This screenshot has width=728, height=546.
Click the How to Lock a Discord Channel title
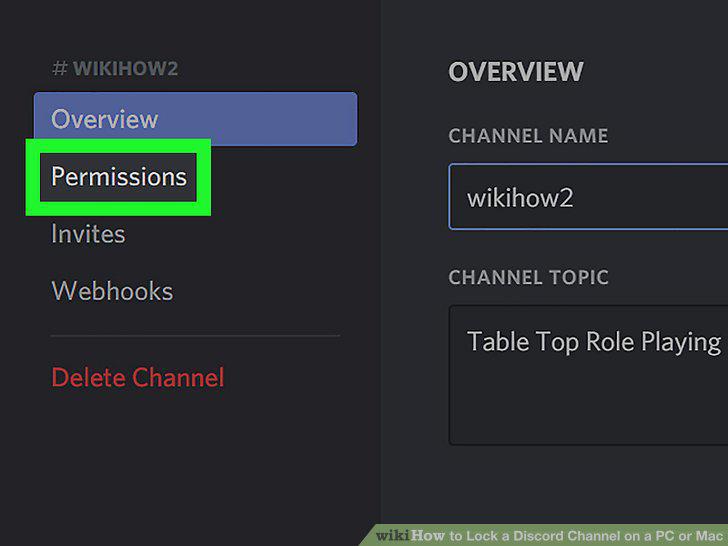coord(569,536)
